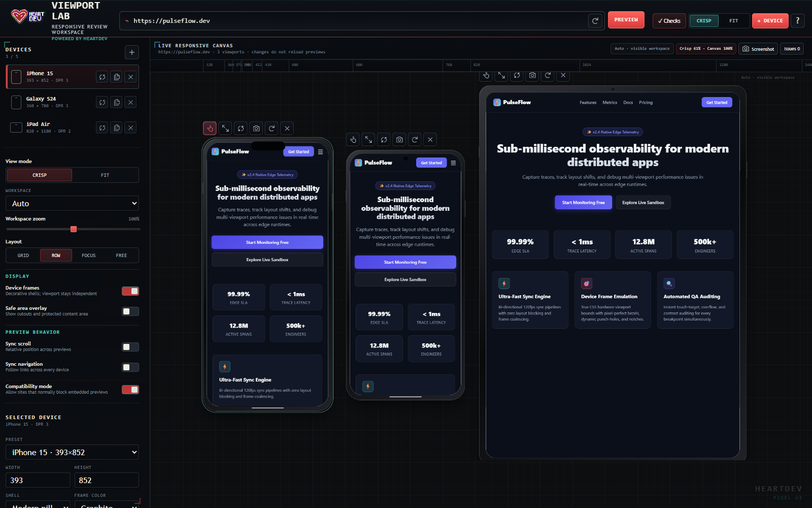Take a Screenshot of the canvas
Viewport: 812px width, 508px height.
(758, 49)
